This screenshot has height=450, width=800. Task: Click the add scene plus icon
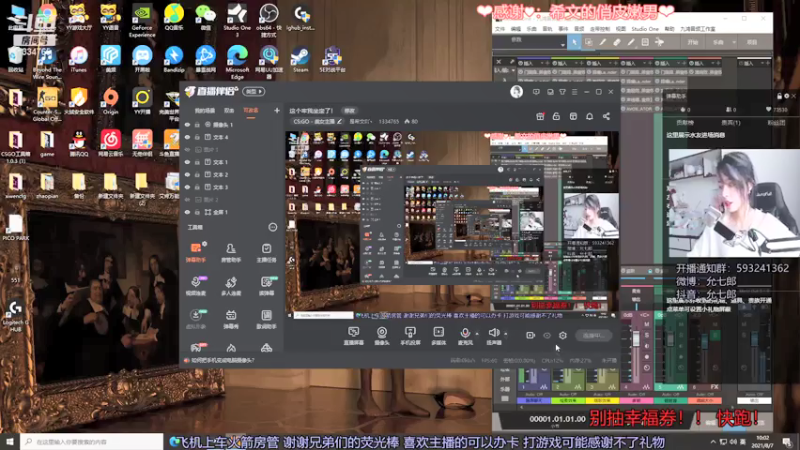[x=277, y=110]
